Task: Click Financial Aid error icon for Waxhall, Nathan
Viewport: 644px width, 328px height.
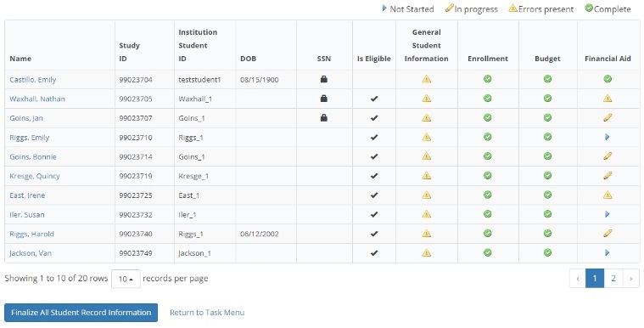Action: pyautogui.click(x=608, y=99)
